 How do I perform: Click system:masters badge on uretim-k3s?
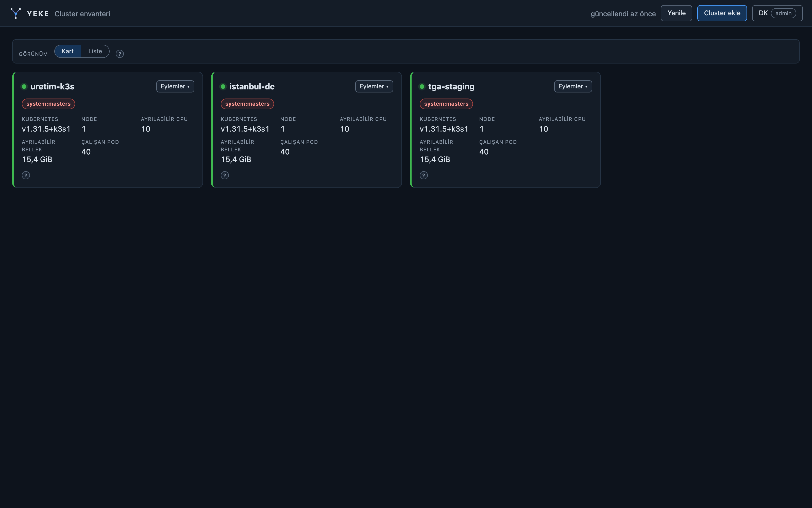[48, 104]
